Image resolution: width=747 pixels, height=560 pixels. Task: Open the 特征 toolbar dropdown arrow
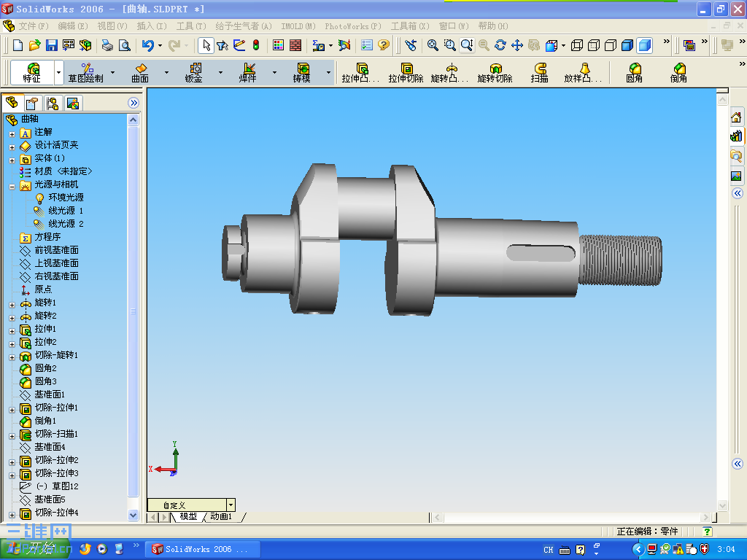(58, 72)
